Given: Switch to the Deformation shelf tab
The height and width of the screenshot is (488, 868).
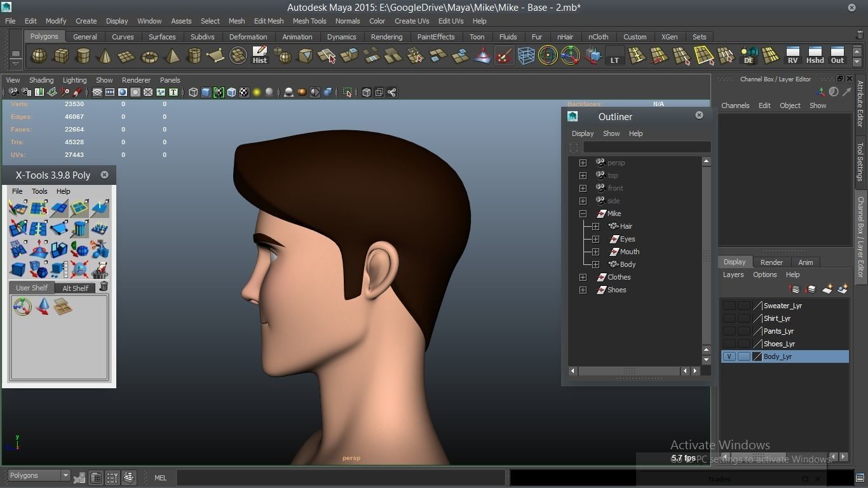Looking at the screenshot, I should (248, 37).
